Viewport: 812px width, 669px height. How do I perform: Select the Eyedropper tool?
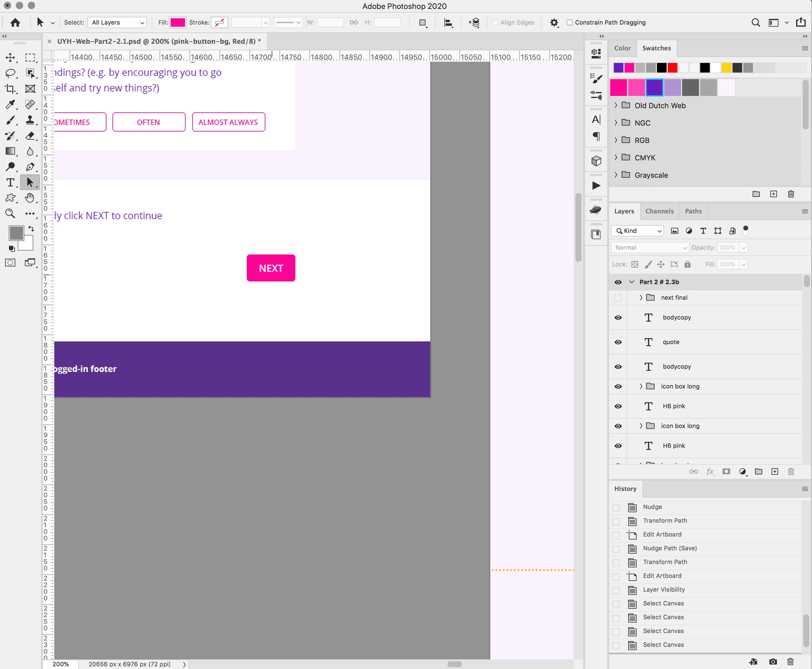(10, 104)
